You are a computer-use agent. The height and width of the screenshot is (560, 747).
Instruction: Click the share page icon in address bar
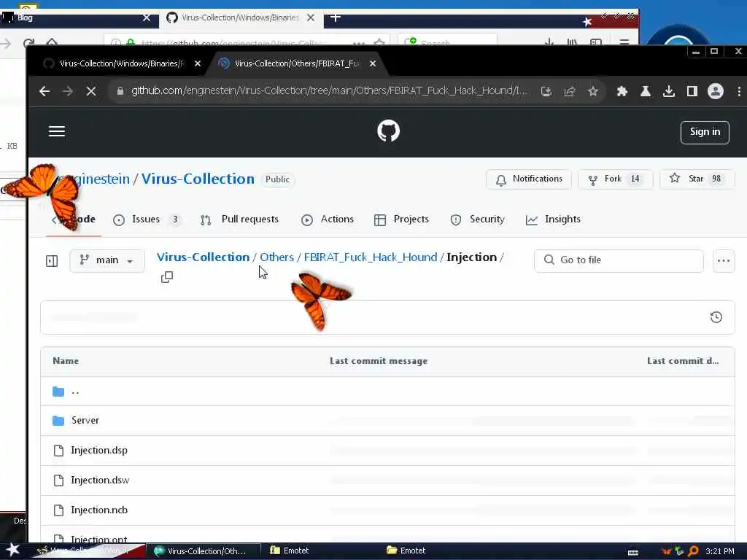[x=569, y=91]
